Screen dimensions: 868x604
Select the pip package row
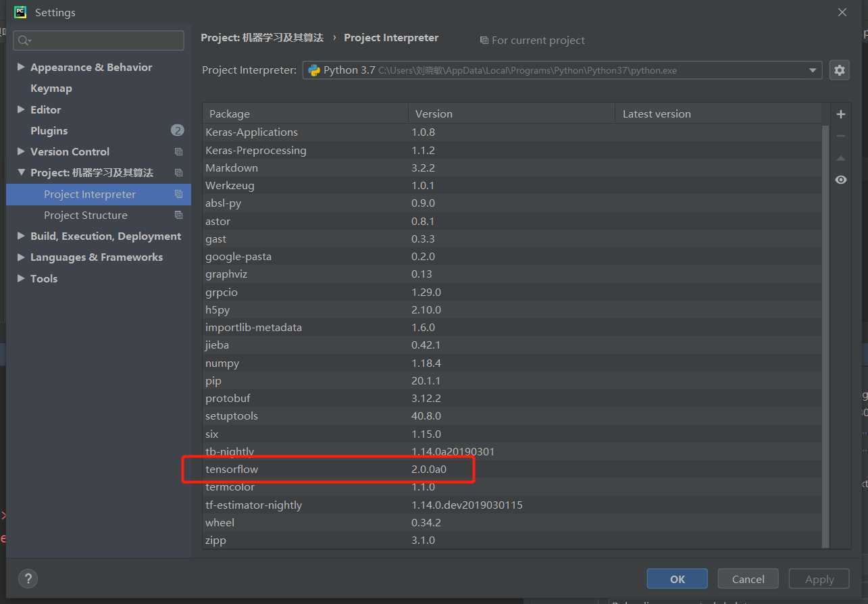512,380
